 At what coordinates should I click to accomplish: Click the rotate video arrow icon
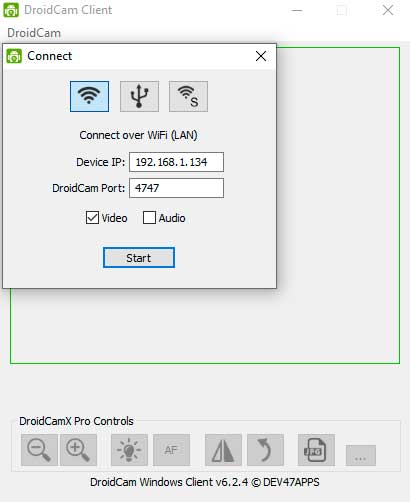click(265, 450)
